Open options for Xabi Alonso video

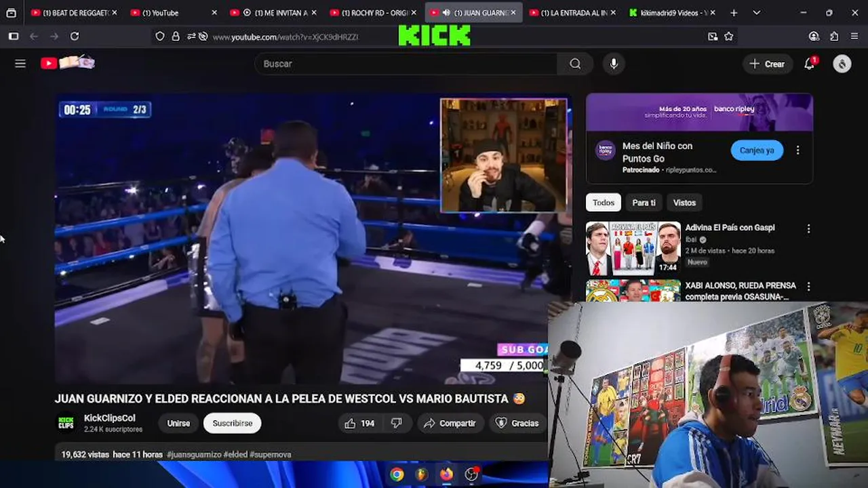[808, 287]
